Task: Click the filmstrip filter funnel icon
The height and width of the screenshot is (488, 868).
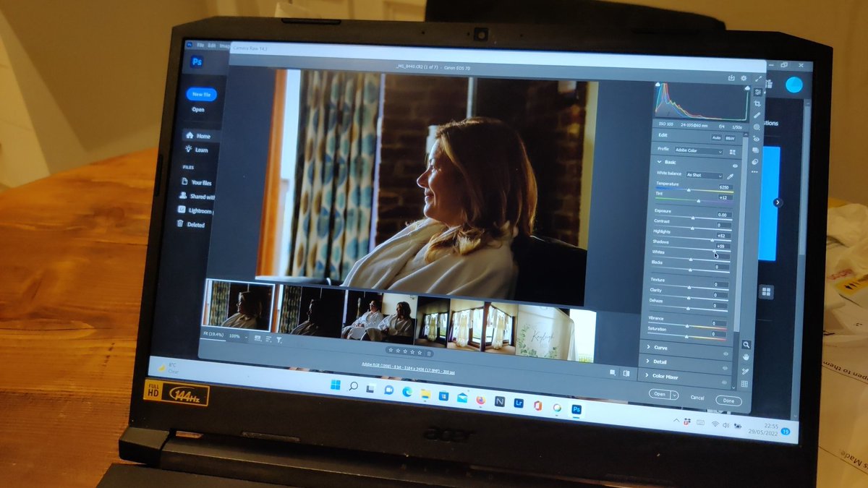Action: (x=279, y=340)
